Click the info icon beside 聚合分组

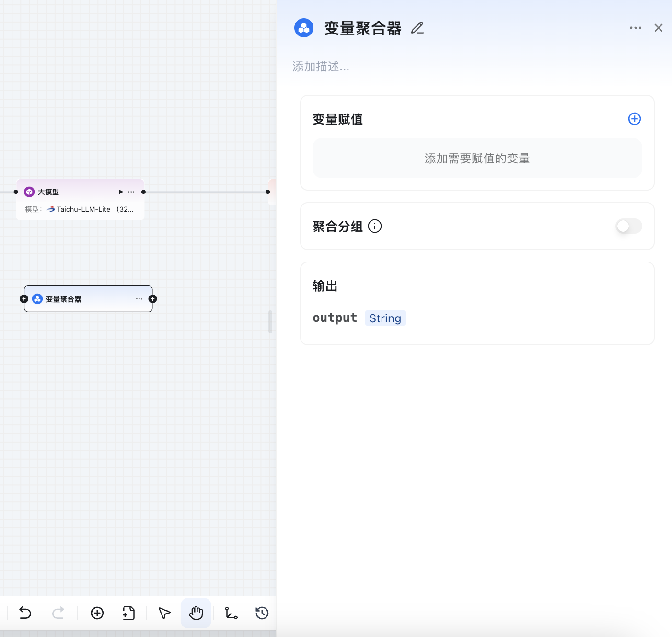tap(375, 226)
